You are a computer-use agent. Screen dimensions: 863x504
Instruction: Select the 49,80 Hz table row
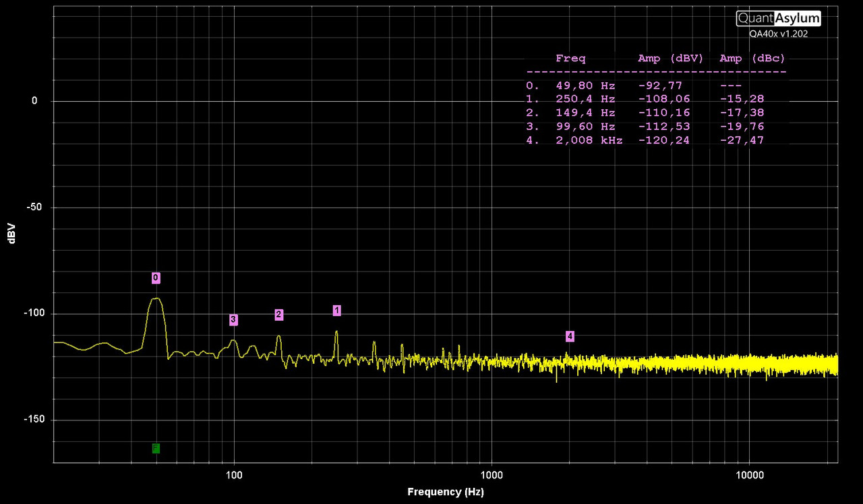tap(634, 86)
